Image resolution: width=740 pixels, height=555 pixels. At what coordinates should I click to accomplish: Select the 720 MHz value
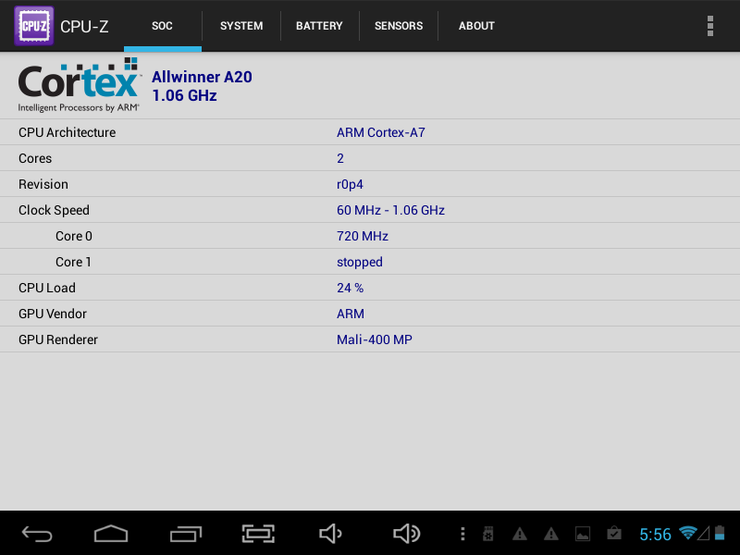click(x=362, y=236)
